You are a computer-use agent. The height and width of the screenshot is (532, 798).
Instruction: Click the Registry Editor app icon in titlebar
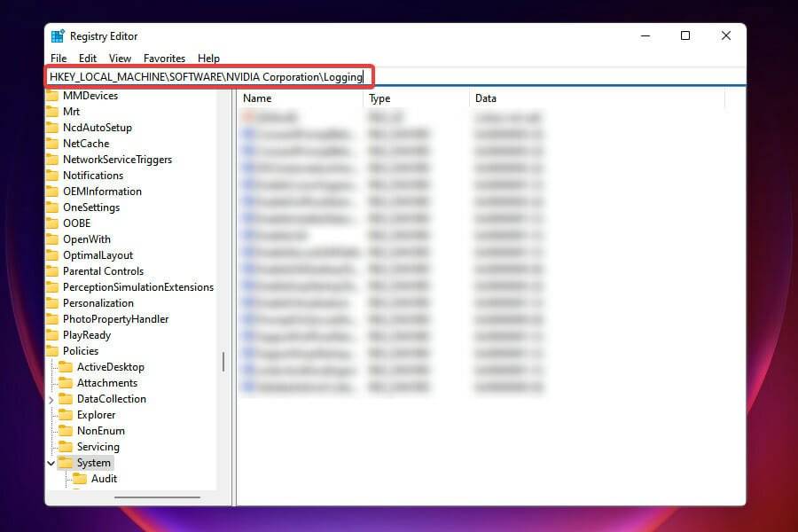pos(59,35)
